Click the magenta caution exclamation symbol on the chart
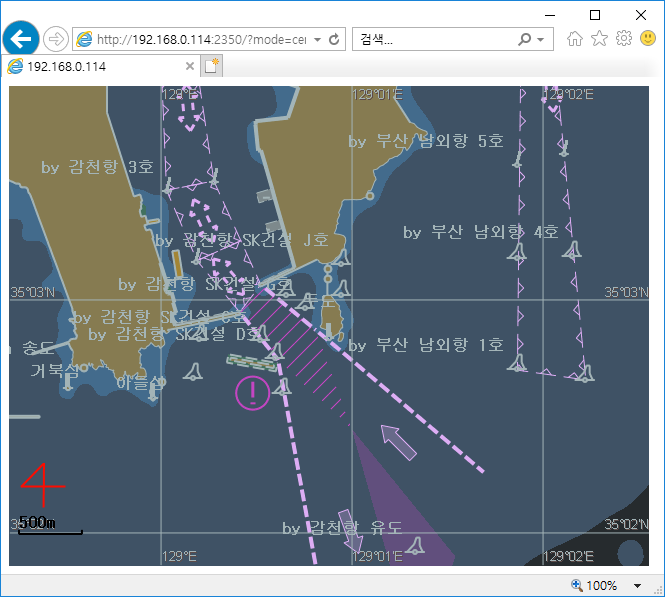The image size is (665, 597). point(252,393)
